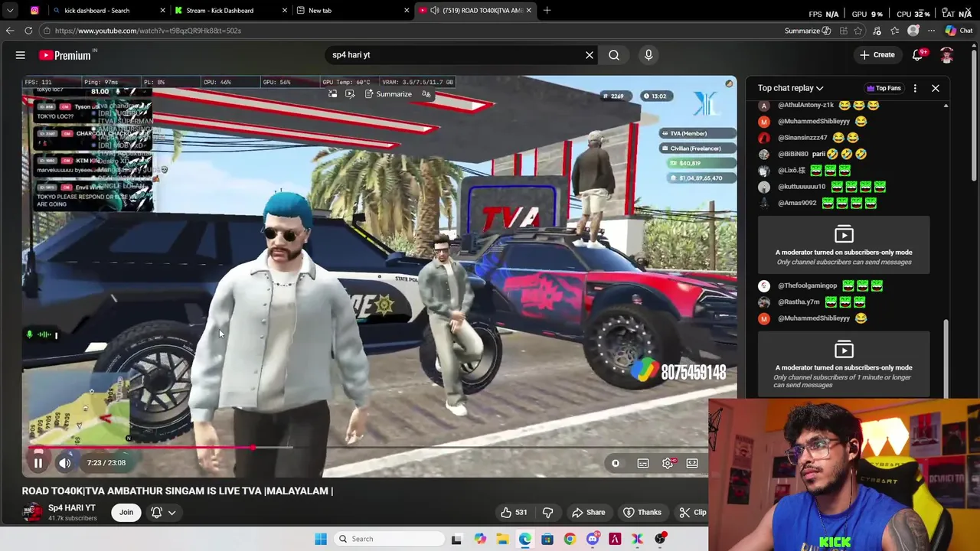Open the YouTube Create menu
The height and width of the screenshot is (551, 980).
point(877,55)
